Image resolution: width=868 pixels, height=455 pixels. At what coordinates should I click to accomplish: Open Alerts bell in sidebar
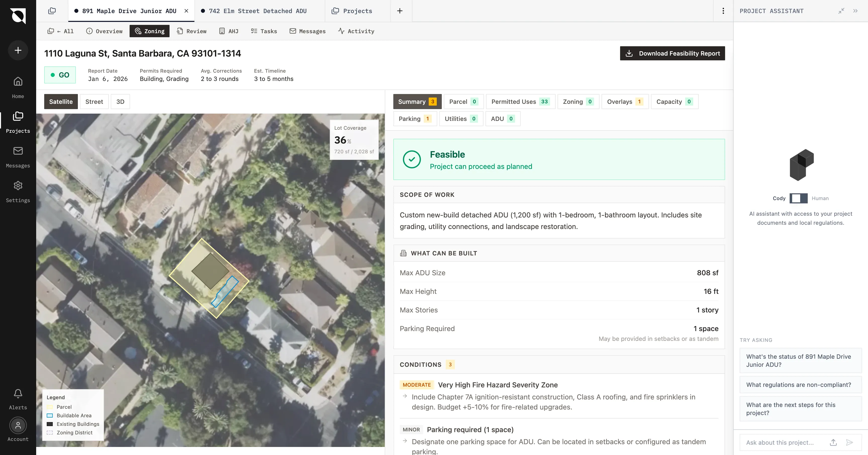click(x=18, y=394)
